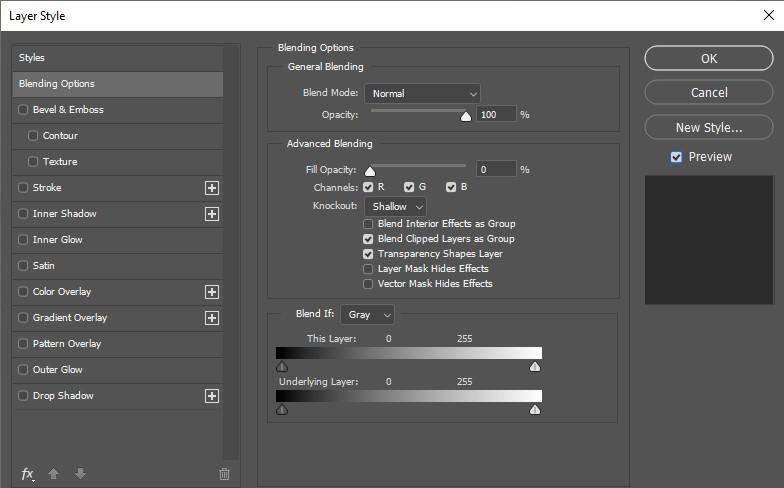This screenshot has height=488, width=784.
Task: Open Bevel & Emboss settings
Action: pyautogui.click(x=68, y=110)
